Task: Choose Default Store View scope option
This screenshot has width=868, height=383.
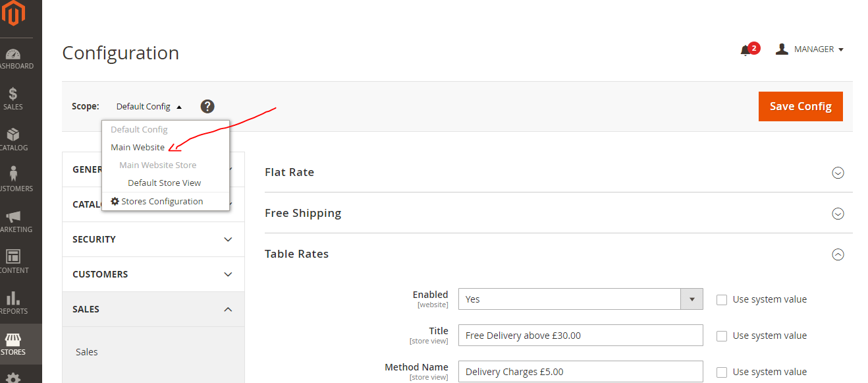Action: [164, 183]
